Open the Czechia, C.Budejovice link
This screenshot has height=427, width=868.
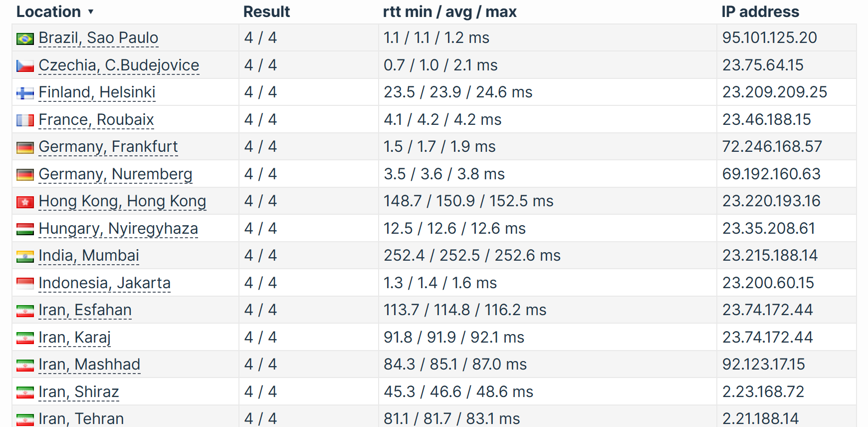tap(119, 65)
